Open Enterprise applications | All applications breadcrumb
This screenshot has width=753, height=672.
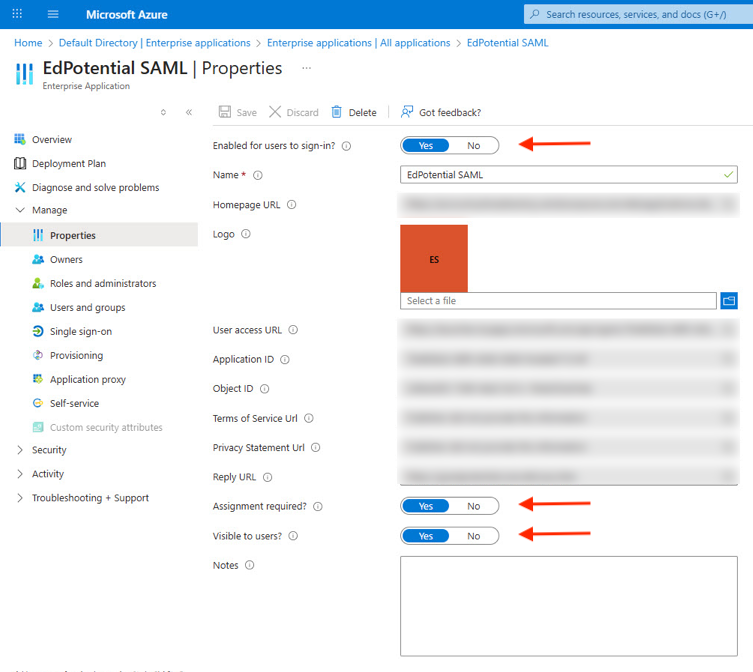[x=358, y=43]
